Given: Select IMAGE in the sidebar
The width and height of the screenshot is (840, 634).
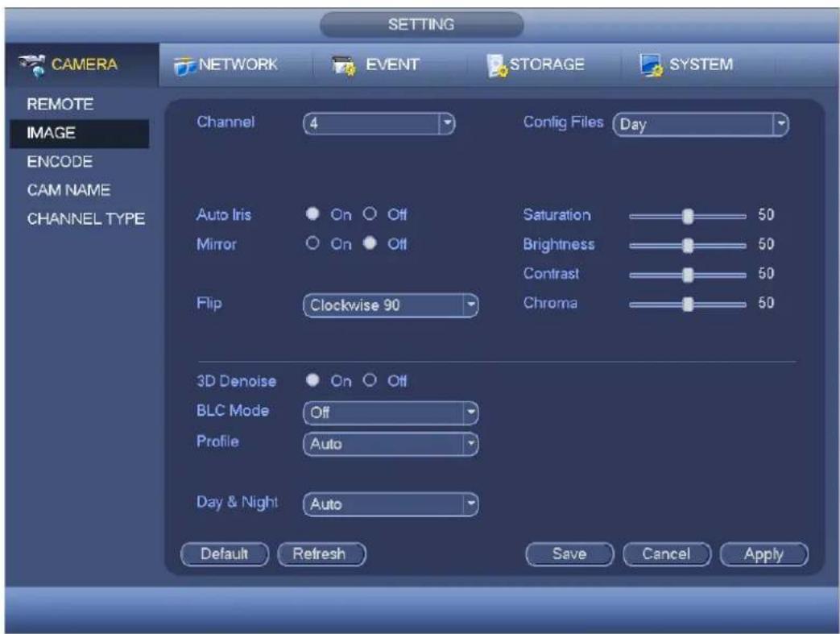Looking at the screenshot, I should [79, 133].
